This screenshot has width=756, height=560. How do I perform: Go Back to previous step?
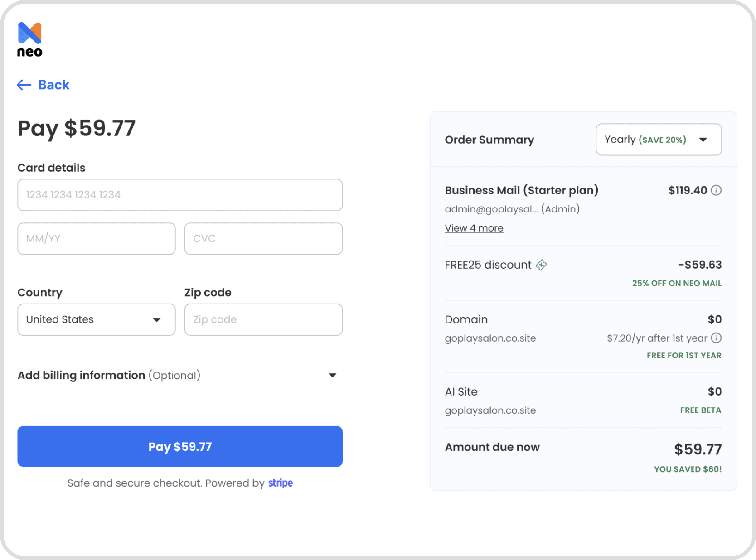(x=43, y=85)
